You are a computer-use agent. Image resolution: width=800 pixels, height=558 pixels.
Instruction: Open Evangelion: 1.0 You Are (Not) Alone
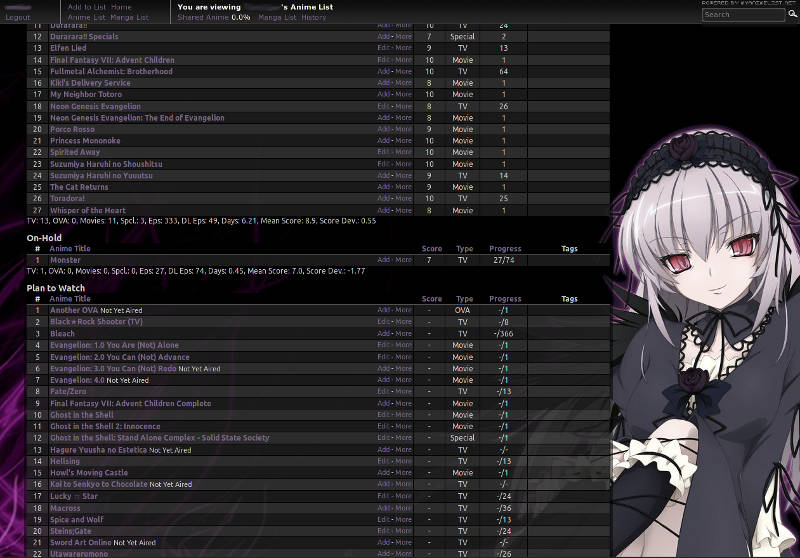114,345
